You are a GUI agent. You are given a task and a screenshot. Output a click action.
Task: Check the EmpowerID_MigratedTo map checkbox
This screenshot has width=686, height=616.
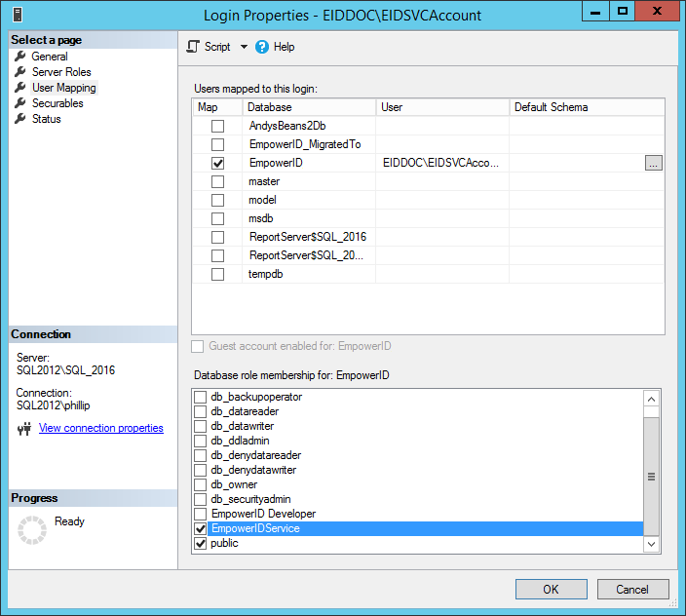(x=217, y=144)
